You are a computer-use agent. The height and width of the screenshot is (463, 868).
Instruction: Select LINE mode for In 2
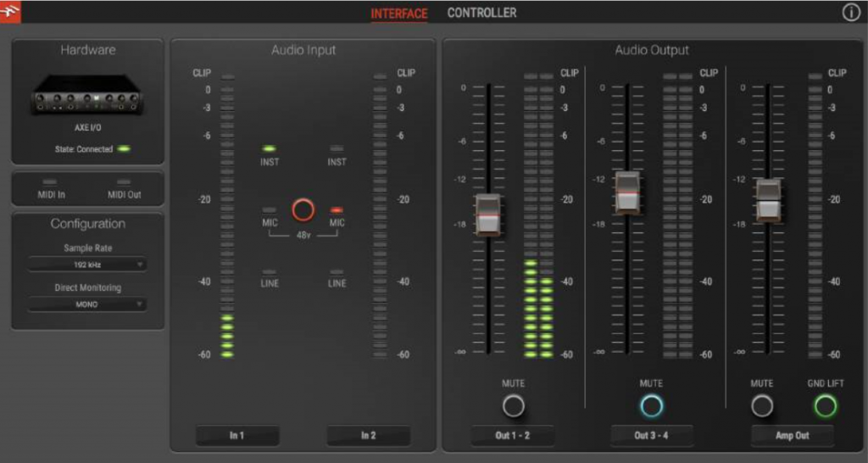[337, 272]
